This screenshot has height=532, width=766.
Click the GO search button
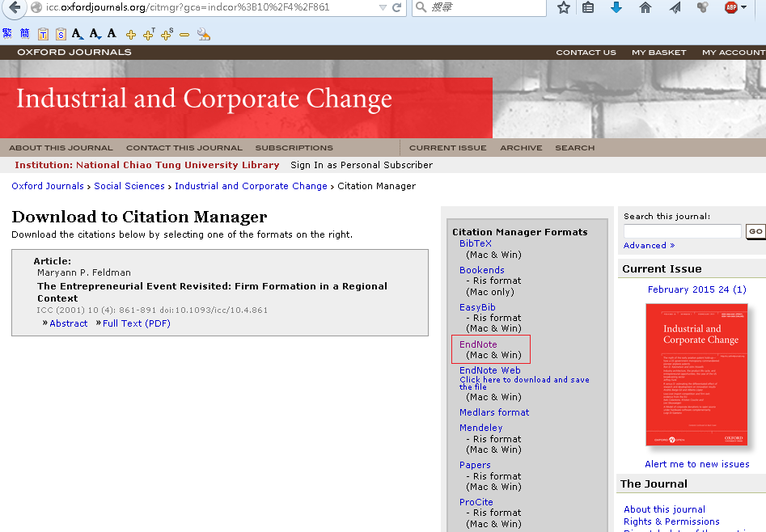point(755,231)
